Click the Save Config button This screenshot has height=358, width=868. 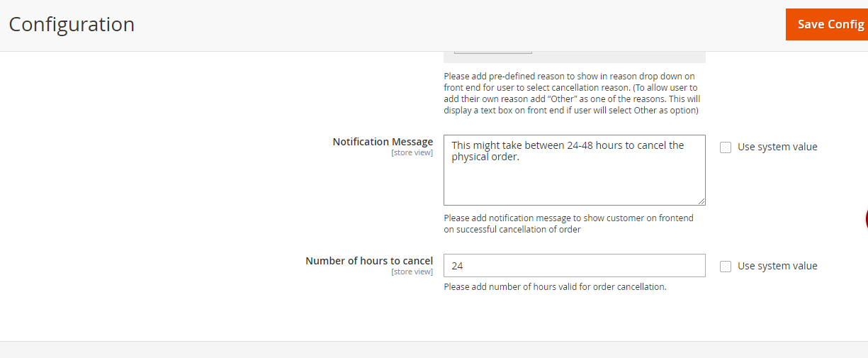coord(826,24)
